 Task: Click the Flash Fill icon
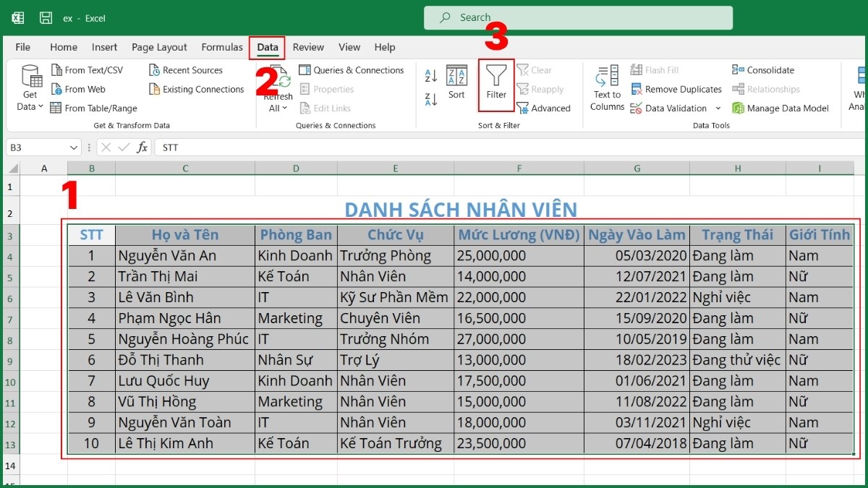[x=655, y=69]
